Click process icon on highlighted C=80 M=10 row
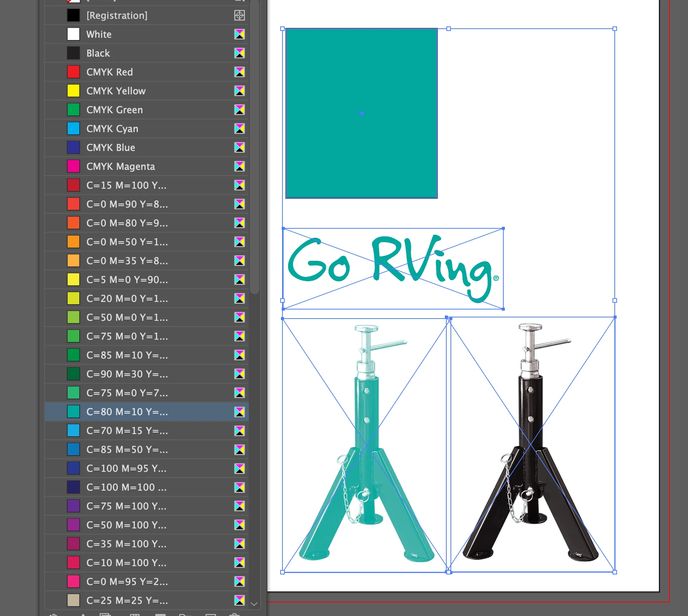The width and height of the screenshot is (688, 616). click(x=239, y=412)
